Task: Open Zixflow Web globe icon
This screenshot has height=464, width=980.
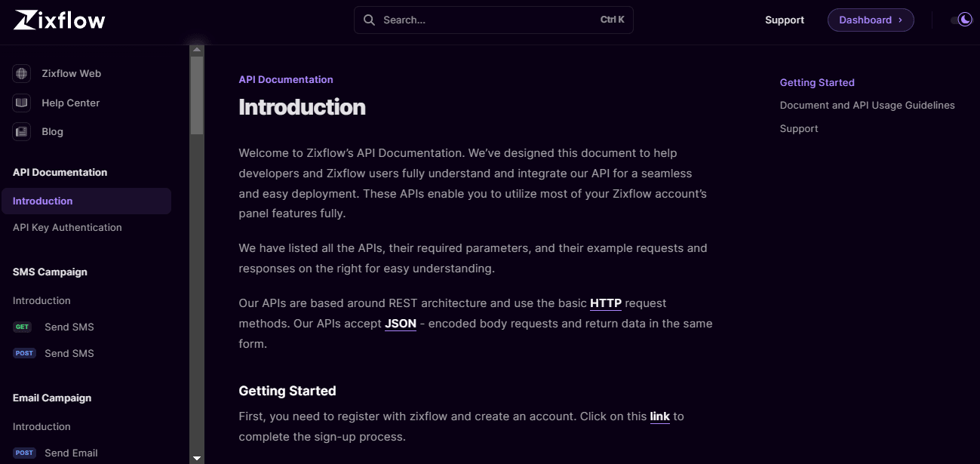Action: point(22,73)
